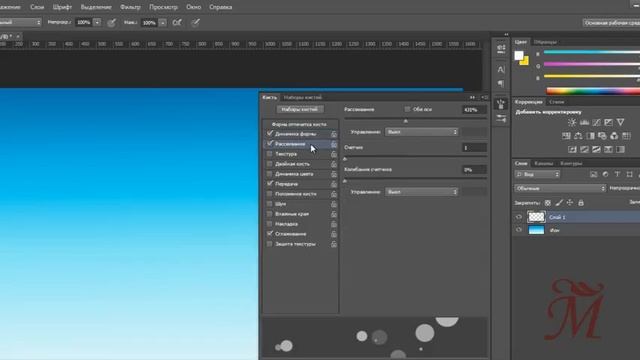Viewport: 640px width, 360px height.
Task: Uncheck Сглаживание brush option
Action: tap(269, 233)
